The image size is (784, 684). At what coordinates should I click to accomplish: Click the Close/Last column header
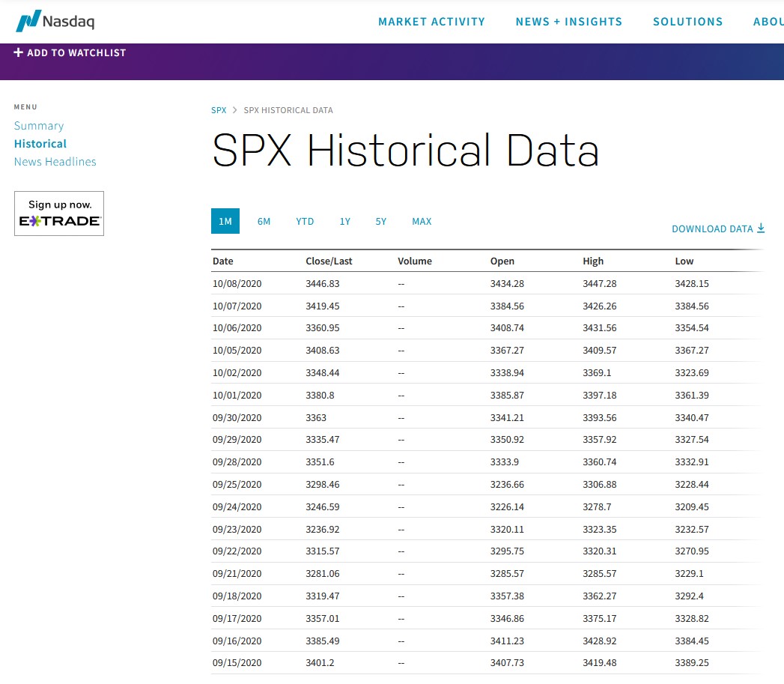point(329,261)
